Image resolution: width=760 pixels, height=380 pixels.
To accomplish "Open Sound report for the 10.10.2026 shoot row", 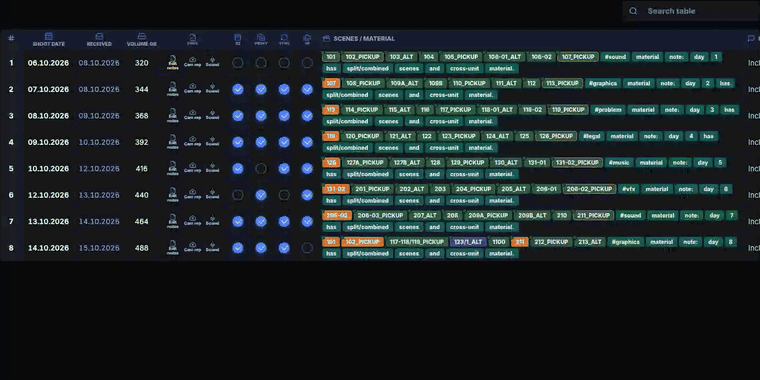I will tap(212, 168).
